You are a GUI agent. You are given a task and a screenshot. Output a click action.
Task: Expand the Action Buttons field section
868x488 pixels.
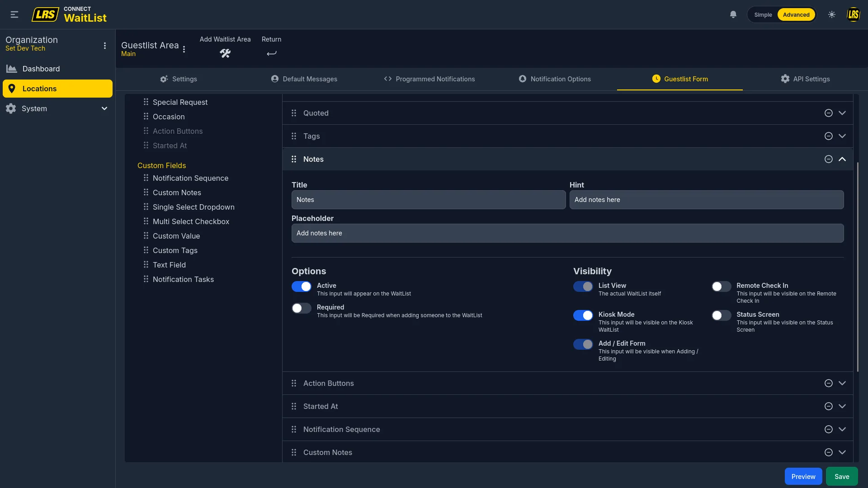pos(842,383)
